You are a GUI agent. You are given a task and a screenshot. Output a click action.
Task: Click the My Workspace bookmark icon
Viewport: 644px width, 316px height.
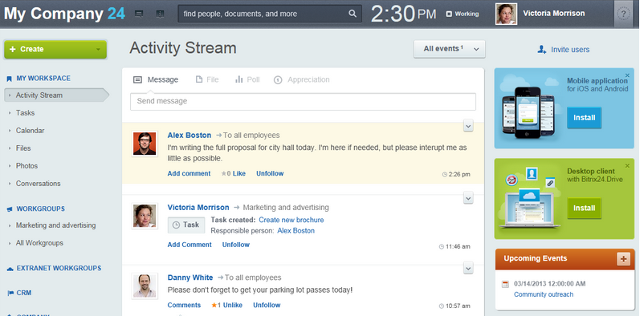10,79
